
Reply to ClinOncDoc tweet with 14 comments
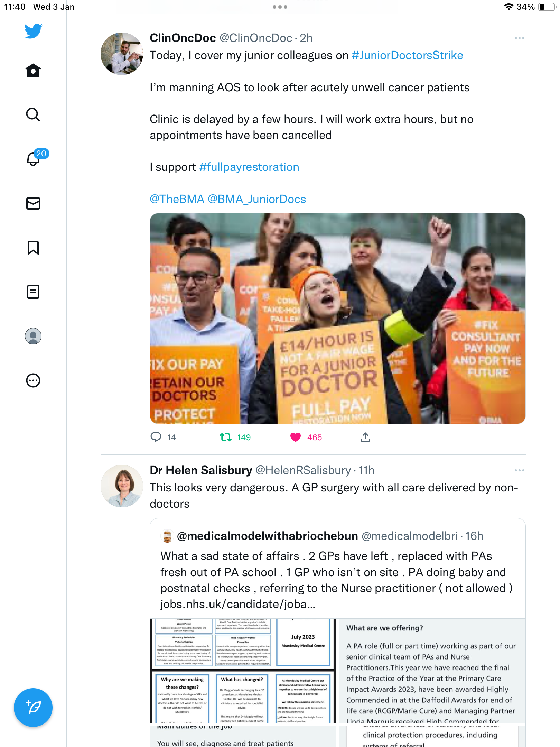[156, 437]
